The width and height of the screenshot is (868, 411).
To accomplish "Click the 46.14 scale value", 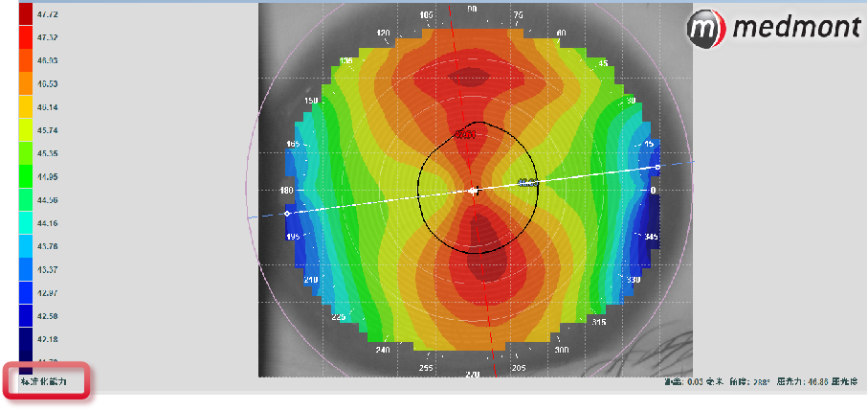I will (48, 107).
